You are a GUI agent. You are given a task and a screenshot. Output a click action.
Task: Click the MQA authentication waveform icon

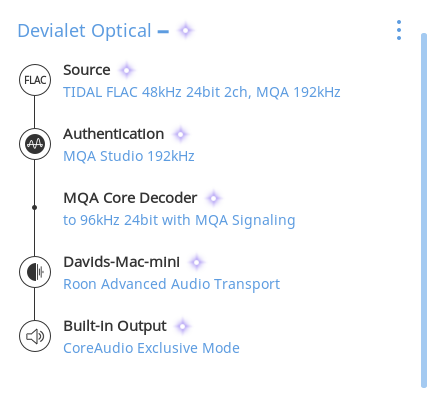35,144
